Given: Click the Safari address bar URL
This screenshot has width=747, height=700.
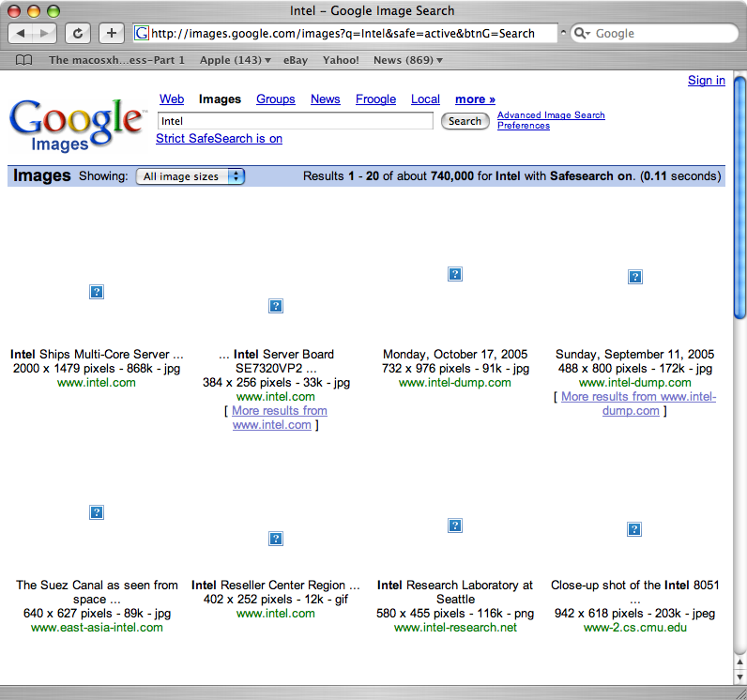Looking at the screenshot, I should click(x=343, y=34).
